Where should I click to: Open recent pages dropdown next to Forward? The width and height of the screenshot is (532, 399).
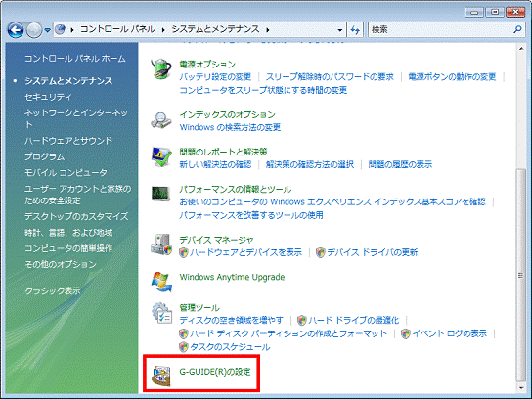(48, 30)
